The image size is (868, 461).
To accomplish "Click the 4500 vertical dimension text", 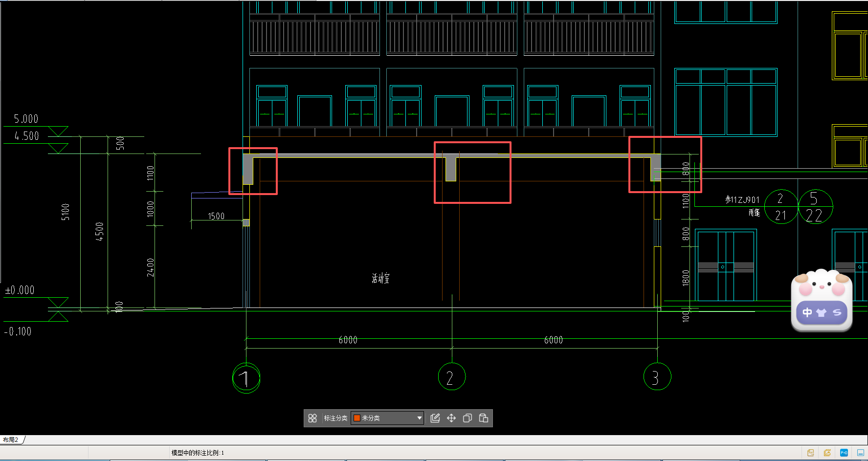I will (99, 231).
